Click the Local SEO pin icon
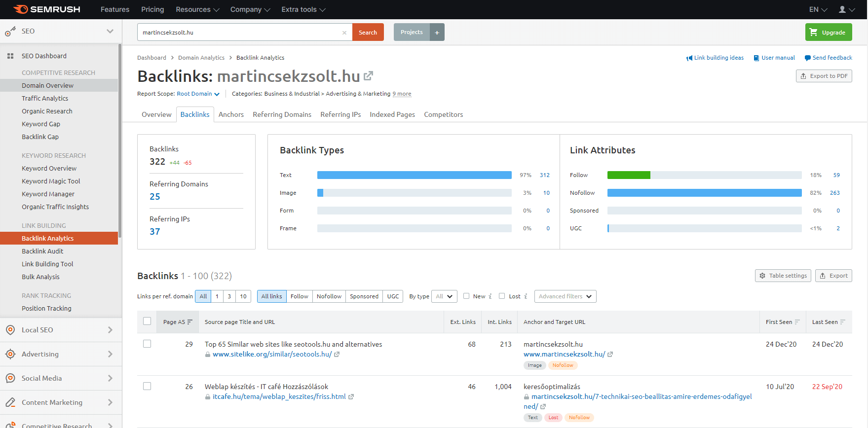 click(10, 330)
